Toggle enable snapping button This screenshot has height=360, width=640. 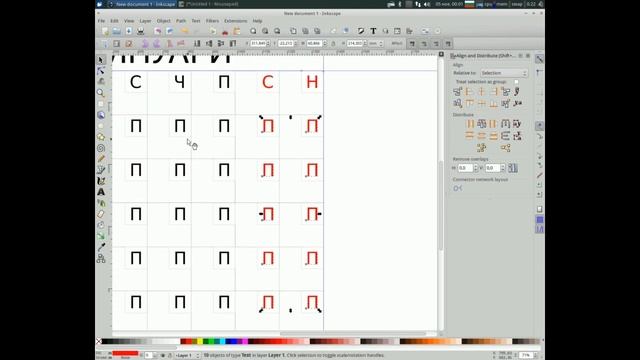point(539,59)
